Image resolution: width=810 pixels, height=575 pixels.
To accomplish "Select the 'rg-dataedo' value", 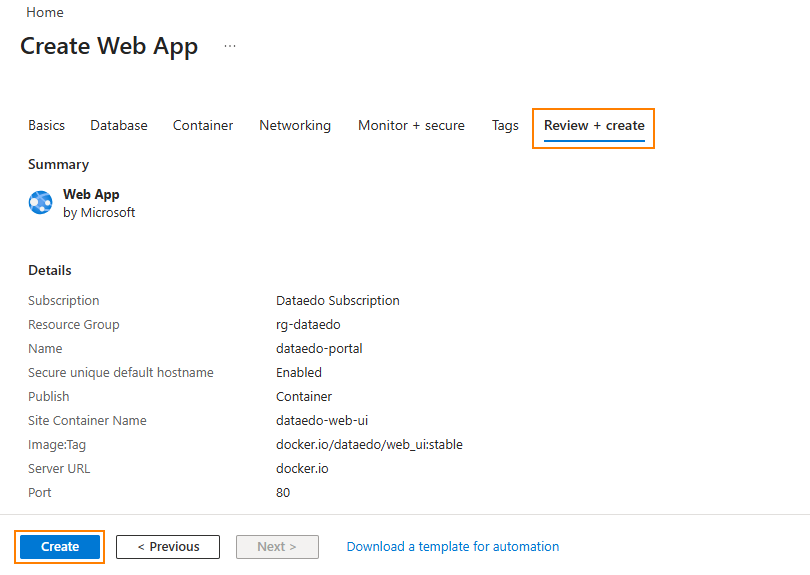I will pos(308,325).
